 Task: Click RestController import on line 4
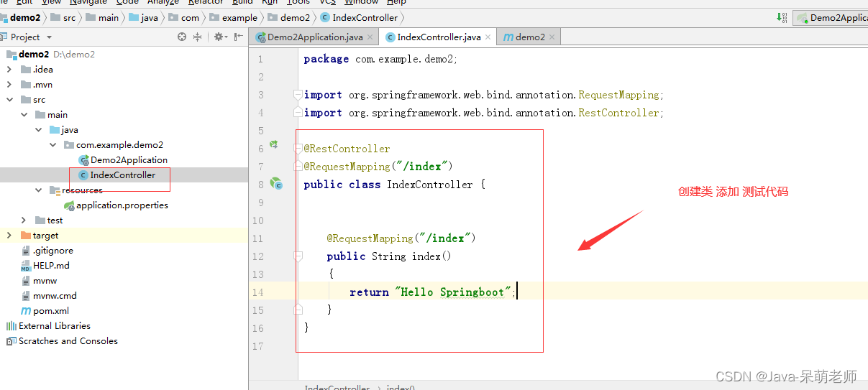pos(483,113)
